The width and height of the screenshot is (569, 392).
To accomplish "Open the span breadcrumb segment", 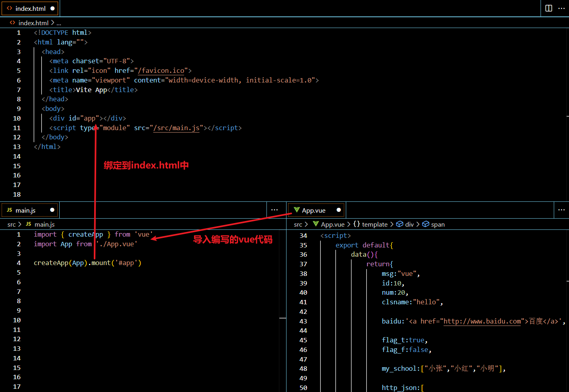I will click(438, 225).
